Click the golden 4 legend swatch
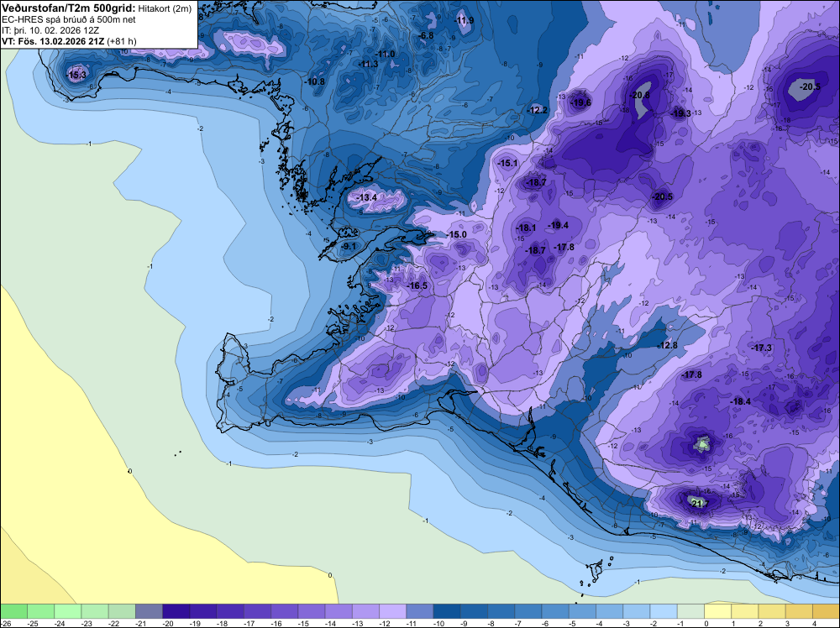Viewport: 840px width, 628px height. pyautogui.click(x=826, y=611)
